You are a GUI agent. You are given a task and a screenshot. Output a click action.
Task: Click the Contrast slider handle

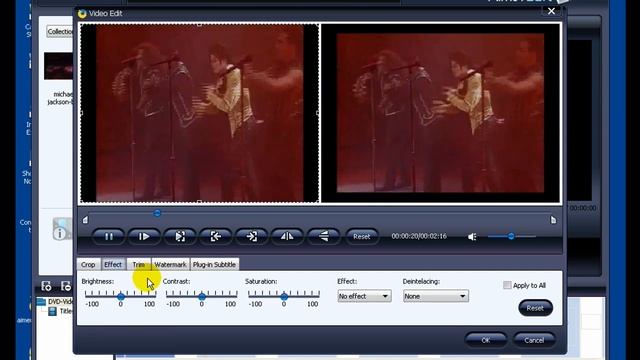point(202,297)
